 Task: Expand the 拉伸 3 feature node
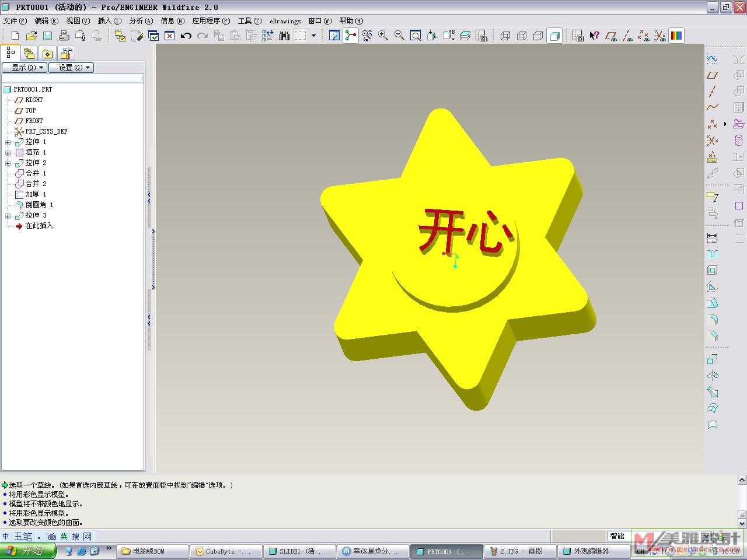[8, 216]
